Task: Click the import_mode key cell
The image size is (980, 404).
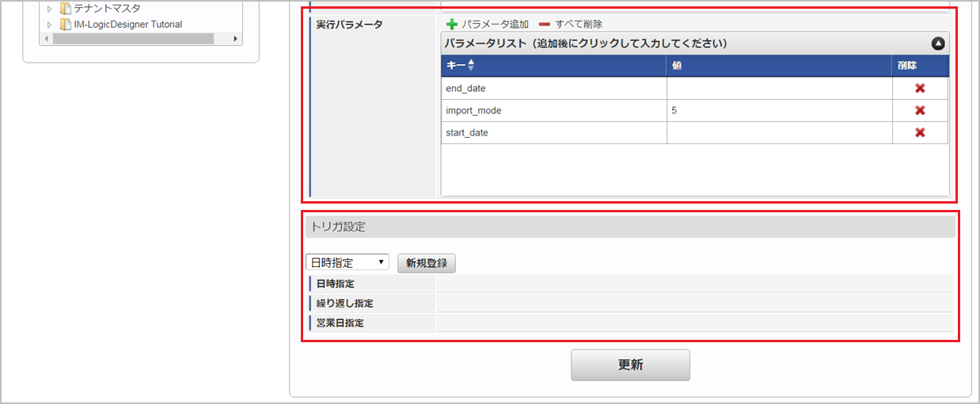Action: pos(554,110)
